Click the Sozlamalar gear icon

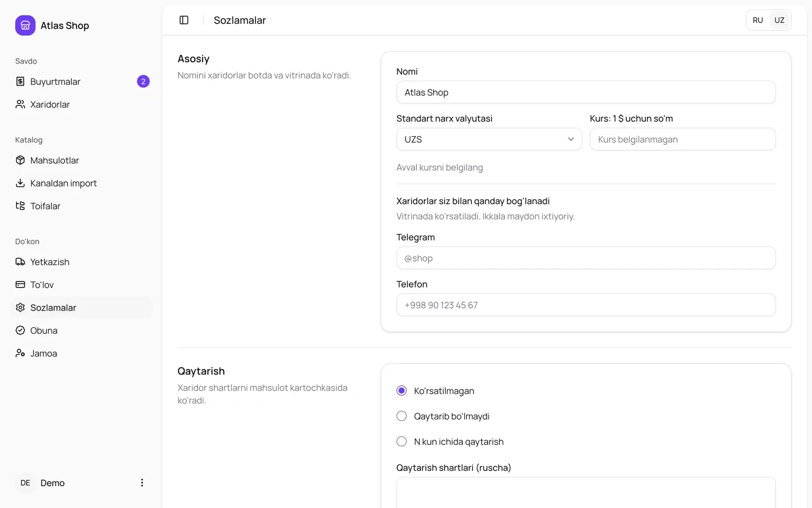click(x=20, y=307)
